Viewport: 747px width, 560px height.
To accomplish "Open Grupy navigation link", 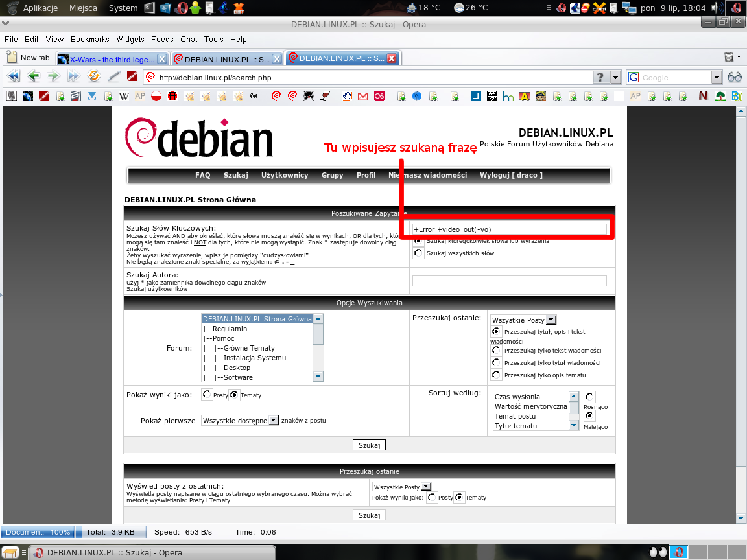I will tap(332, 175).
